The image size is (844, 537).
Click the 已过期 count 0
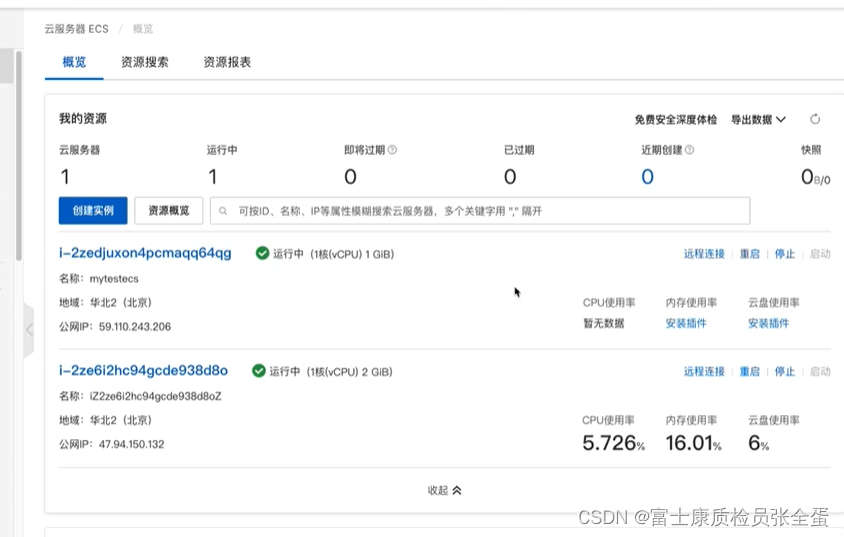pos(510,176)
